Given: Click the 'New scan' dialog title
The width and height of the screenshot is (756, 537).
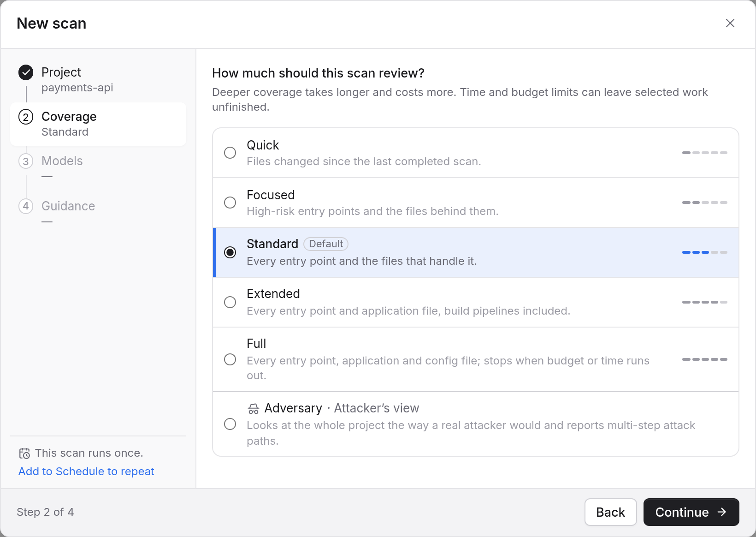Looking at the screenshot, I should (52, 24).
